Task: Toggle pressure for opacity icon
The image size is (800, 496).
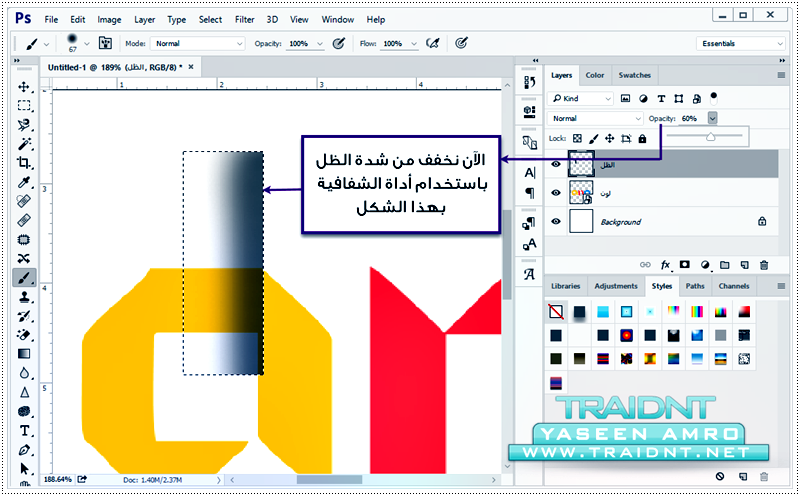Action: click(339, 43)
